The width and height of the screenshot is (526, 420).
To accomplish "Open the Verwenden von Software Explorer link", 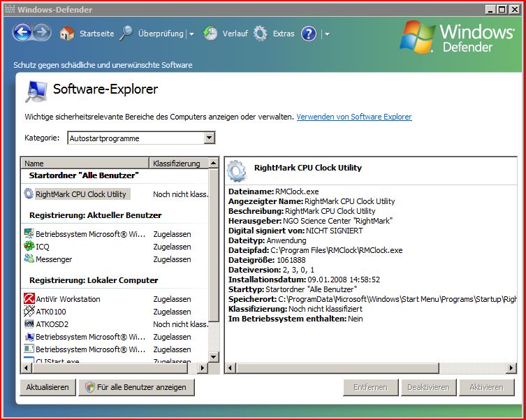I will 354,117.
